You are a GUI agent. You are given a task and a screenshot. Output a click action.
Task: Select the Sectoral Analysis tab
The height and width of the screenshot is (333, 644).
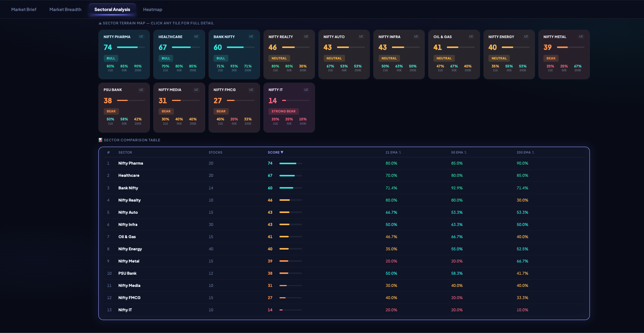tap(112, 10)
